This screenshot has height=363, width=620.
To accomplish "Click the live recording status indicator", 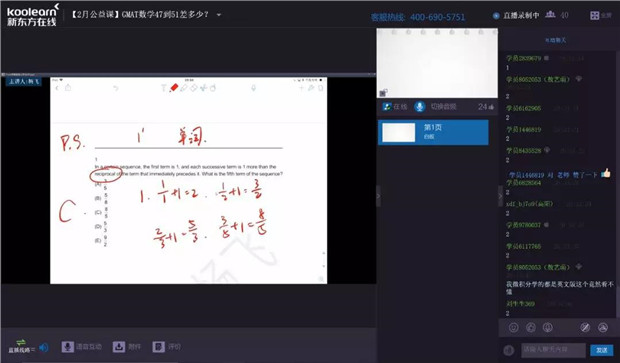I will tap(516, 15).
